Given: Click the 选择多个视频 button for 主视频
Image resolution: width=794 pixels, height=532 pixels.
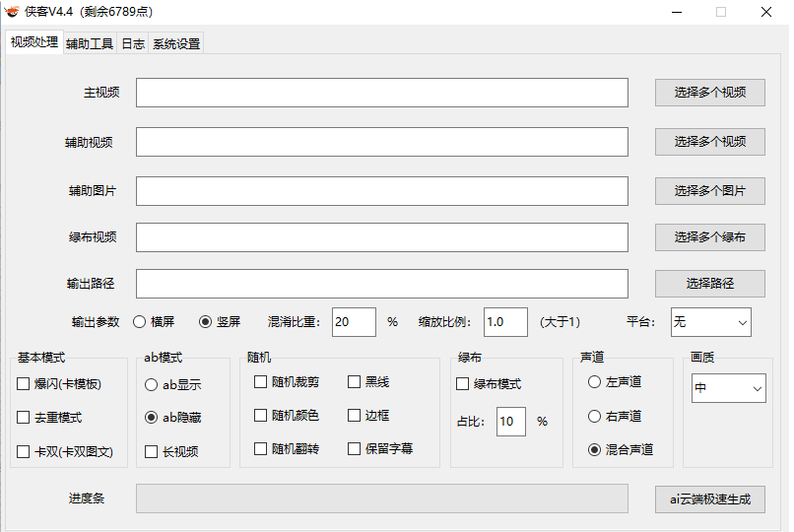Looking at the screenshot, I should click(709, 93).
